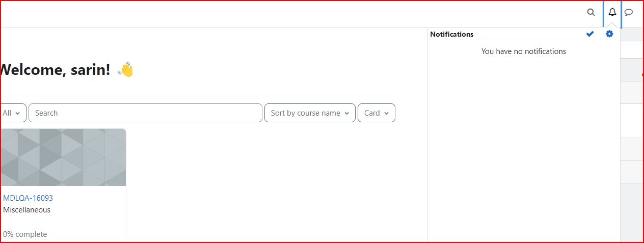This screenshot has height=243, width=644.
Task: Select the 0% complete progress text
Action: 25,234
